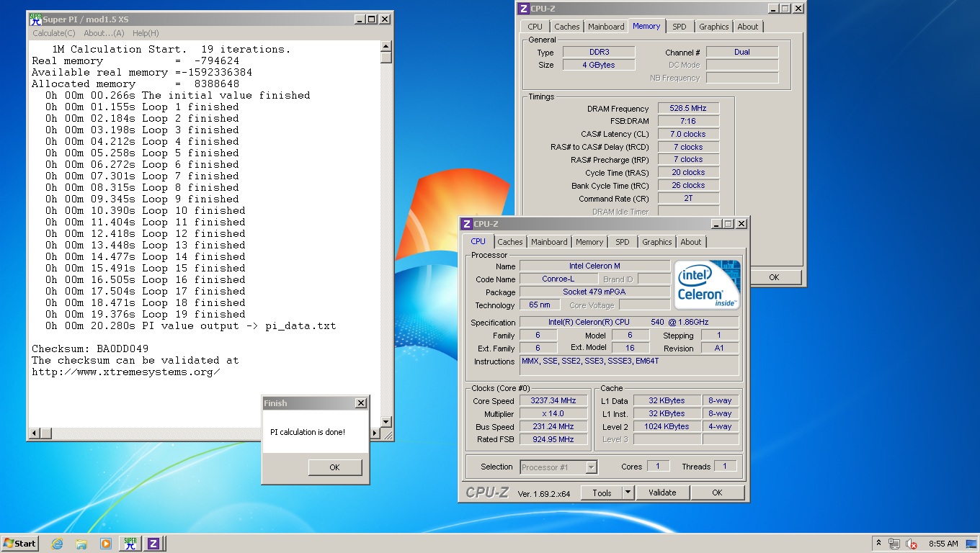Click Super PI vertical scrollbar down arrow
Image resolution: width=980 pixels, height=553 pixels.
click(386, 421)
